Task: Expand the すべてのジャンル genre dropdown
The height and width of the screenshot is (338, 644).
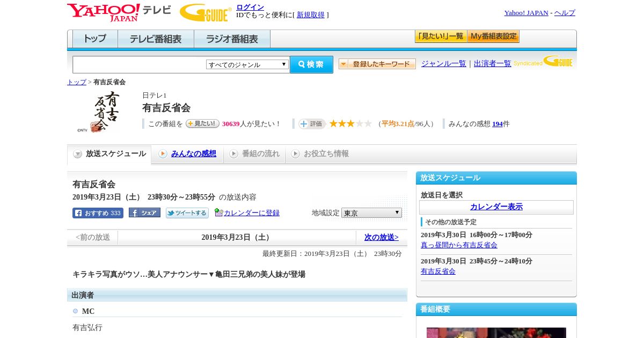Action: pos(247,64)
